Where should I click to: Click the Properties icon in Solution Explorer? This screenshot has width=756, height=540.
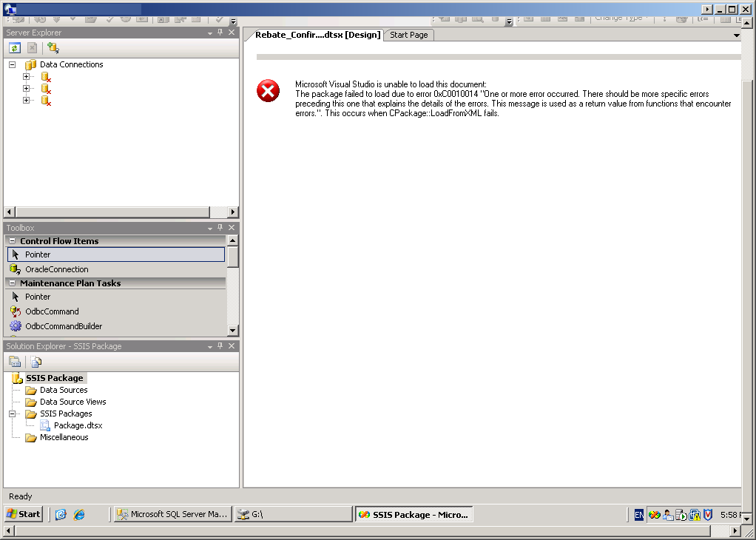coord(15,362)
